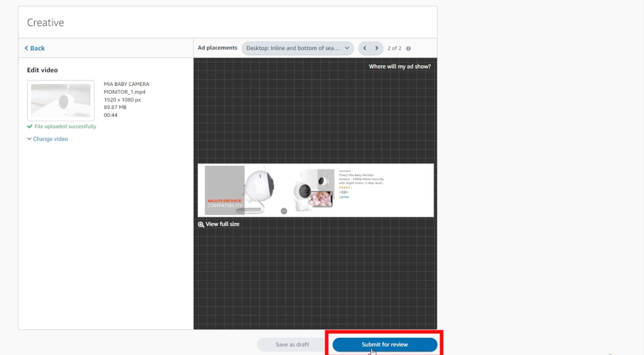Click the info icon beside 2 of 2
Screen dimensions: 644x355
(408, 48)
